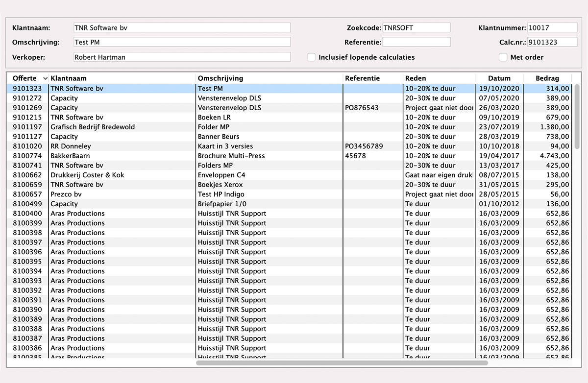The image size is (588, 383).
Task: Focus the Verkoper field
Action: 182,57
